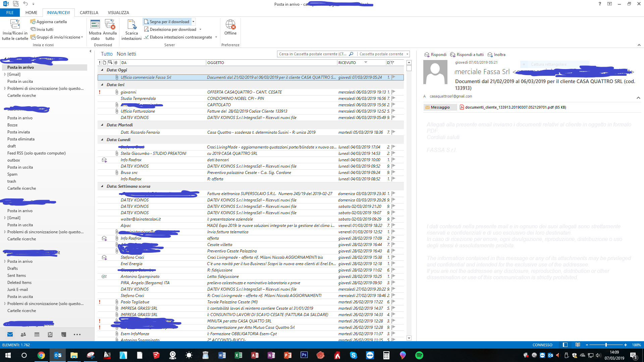
Task: Open the PDF attachment documenti_cliente_133913
Action: (513, 107)
